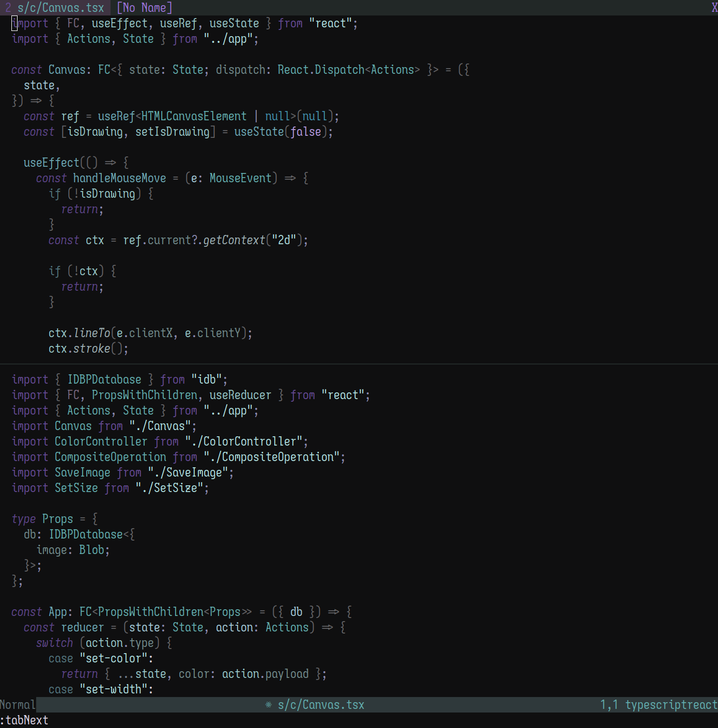This screenshot has width=718, height=728.
Task: Click the Normal mode indicator in the statusline
Action: tap(17, 704)
